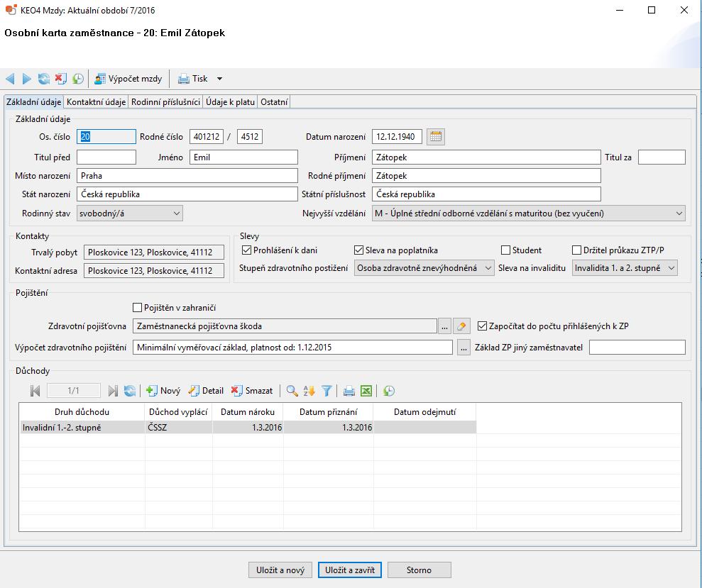Select Základní údaje tab
Viewport: 702px width, 588px height.
click(x=33, y=102)
